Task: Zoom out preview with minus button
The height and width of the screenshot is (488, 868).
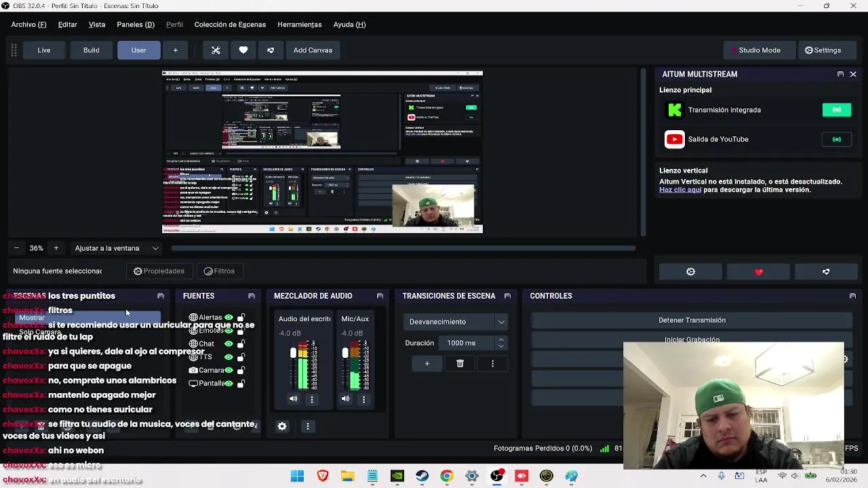Action: point(16,248)
